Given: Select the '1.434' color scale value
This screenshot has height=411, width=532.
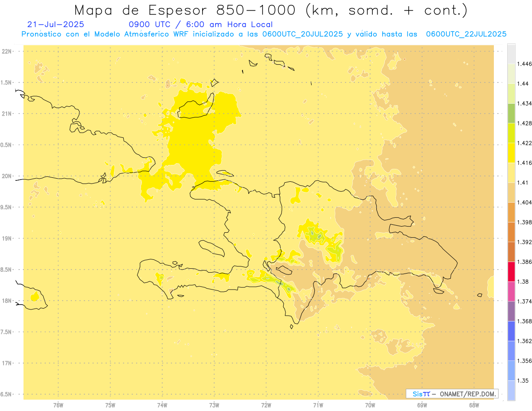Looking at the screenshot, I should (x=524, y=103).
